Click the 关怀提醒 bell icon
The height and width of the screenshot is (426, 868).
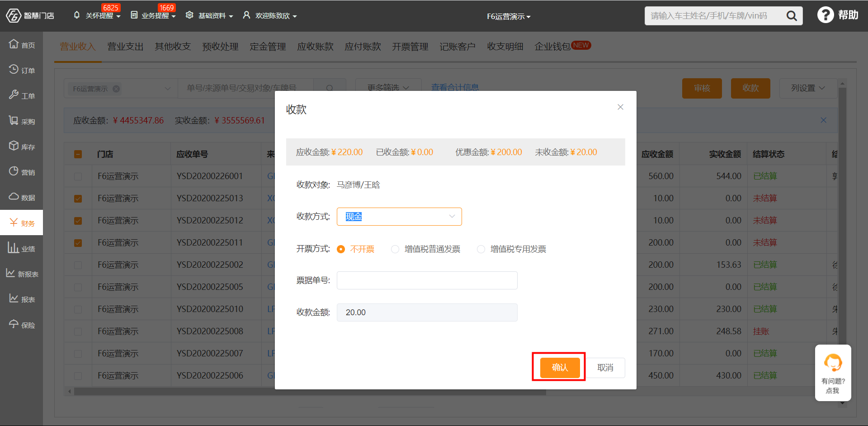(76, 15)
